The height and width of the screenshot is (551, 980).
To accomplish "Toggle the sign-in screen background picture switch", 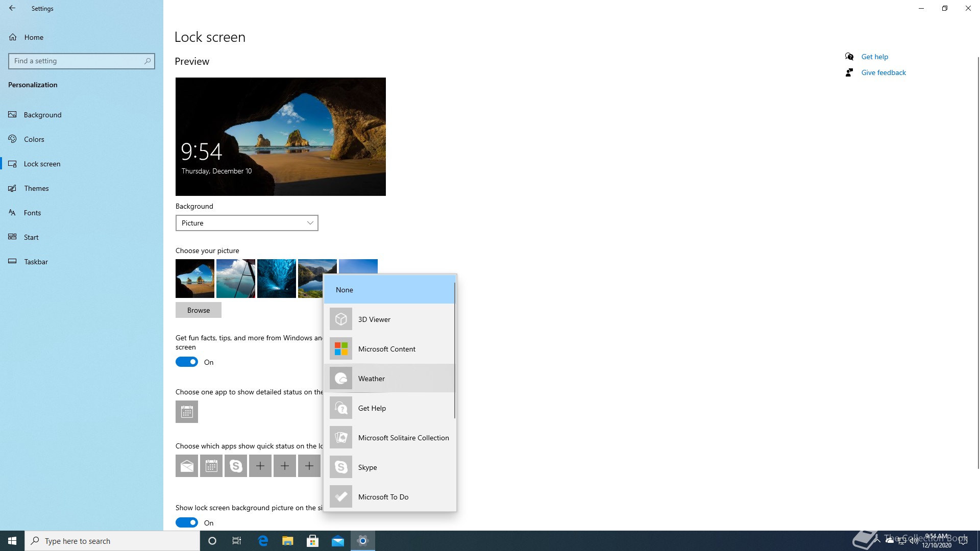I will pyautogui.click(x=187, y=522).
